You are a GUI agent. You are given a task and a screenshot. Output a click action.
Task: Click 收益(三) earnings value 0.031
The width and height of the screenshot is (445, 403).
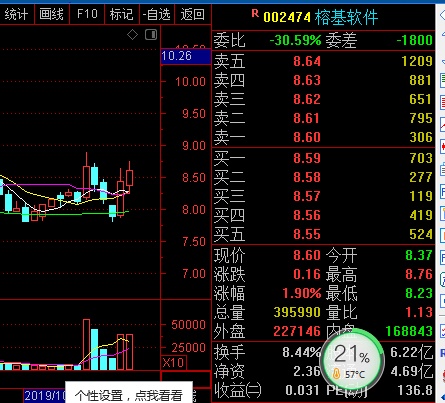coord(302,390)
